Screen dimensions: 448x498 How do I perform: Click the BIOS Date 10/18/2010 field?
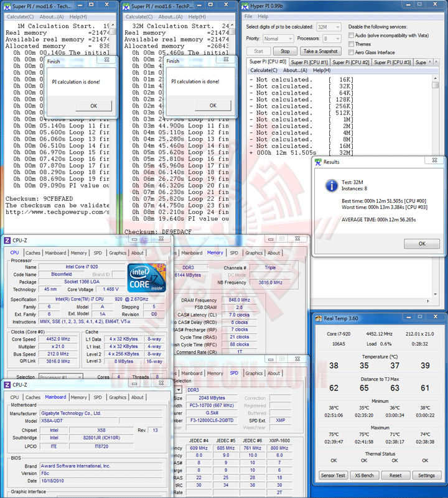pyautogui.click(x=101, y=481)
